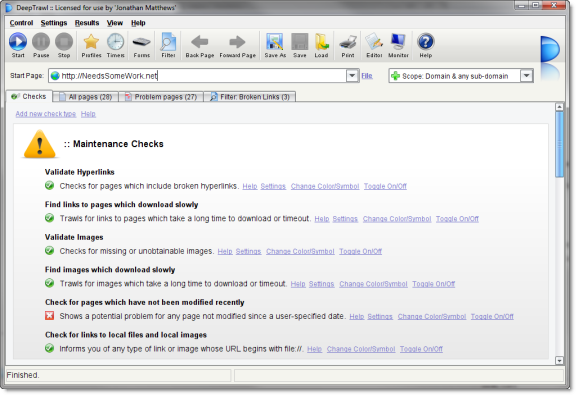Screen dimensions: 576x395
Task: Switch to Filter: Broken Links (3) tab
Action: (x=250, y=97)
